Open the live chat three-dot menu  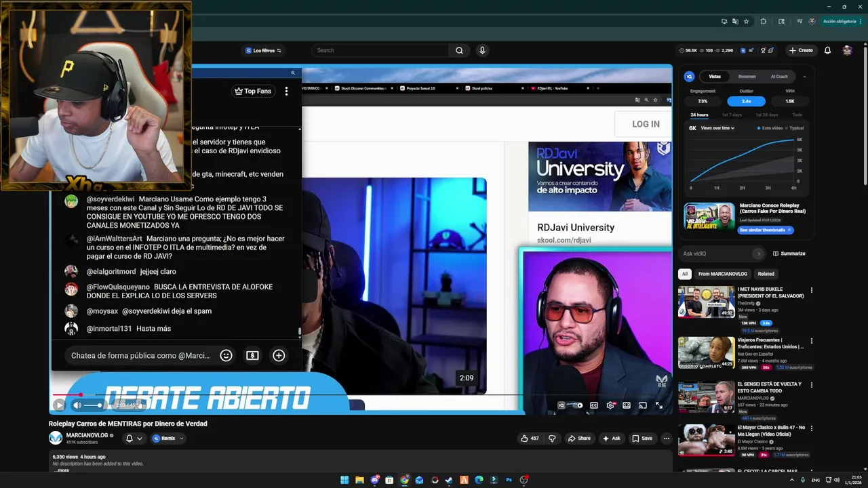point(286,91)
